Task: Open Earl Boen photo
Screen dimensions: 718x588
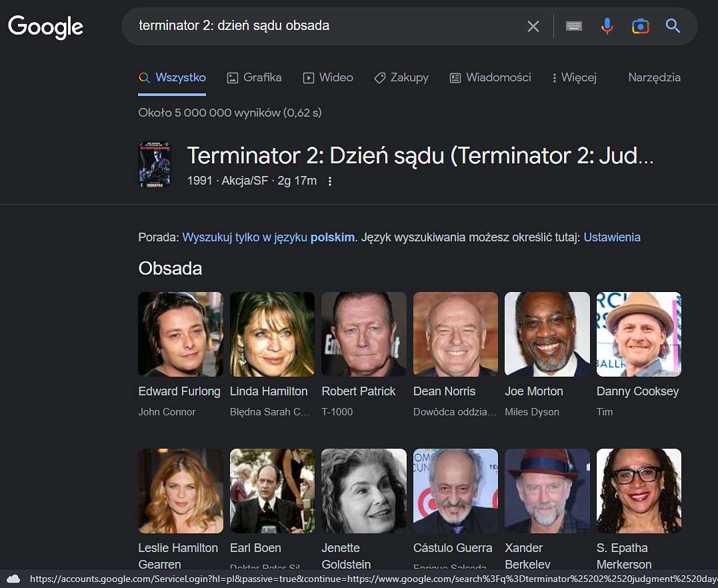Action: [272, 491]
